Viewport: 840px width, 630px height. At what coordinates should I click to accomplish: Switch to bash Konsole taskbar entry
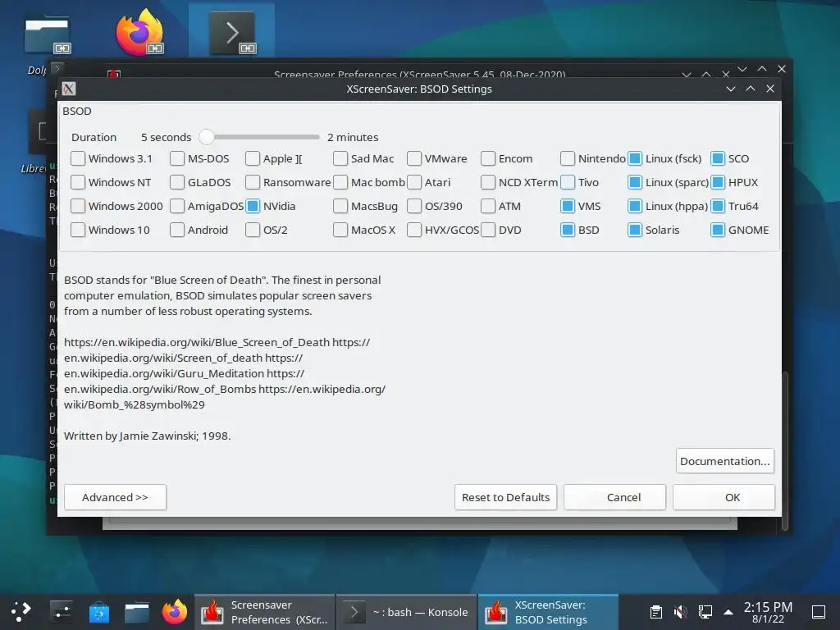407,612
